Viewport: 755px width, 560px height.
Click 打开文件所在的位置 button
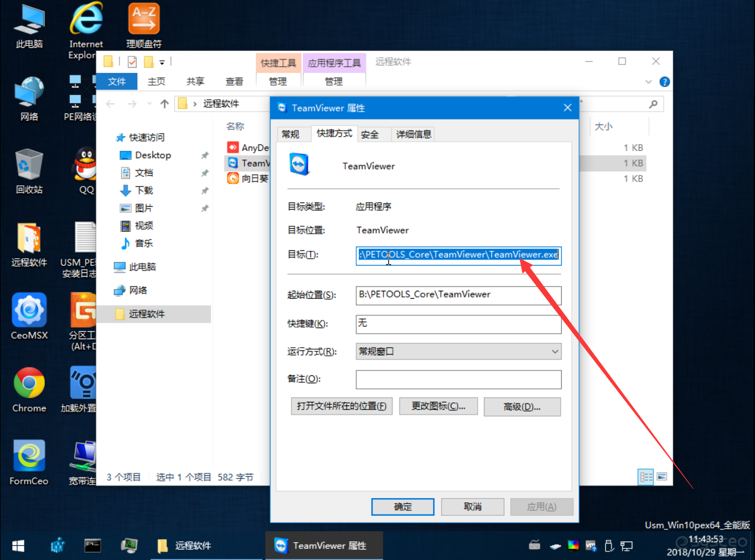point(342,406)
